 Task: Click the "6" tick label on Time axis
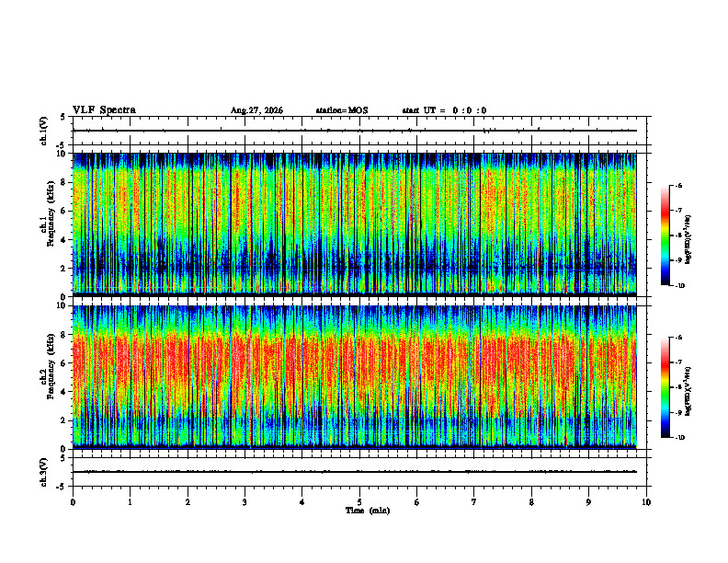tap(417, 502)
